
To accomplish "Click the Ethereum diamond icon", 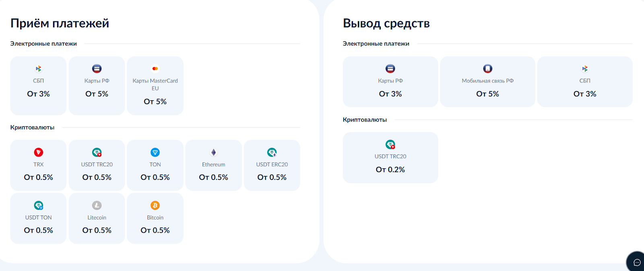I will pyautogui.click(x=213, y=152).
